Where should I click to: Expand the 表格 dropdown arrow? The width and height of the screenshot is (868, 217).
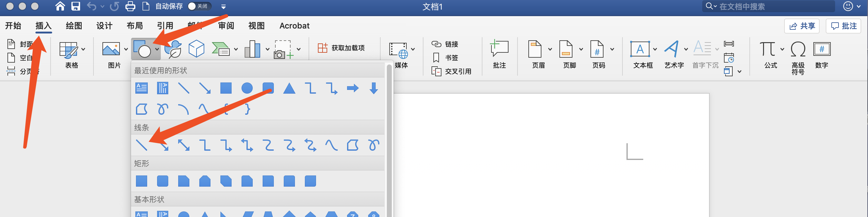tap(83, 50)
